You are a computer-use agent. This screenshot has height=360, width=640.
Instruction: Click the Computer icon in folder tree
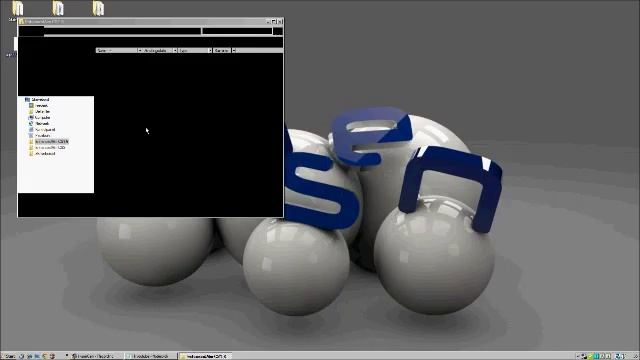click(x=31, y=117)
